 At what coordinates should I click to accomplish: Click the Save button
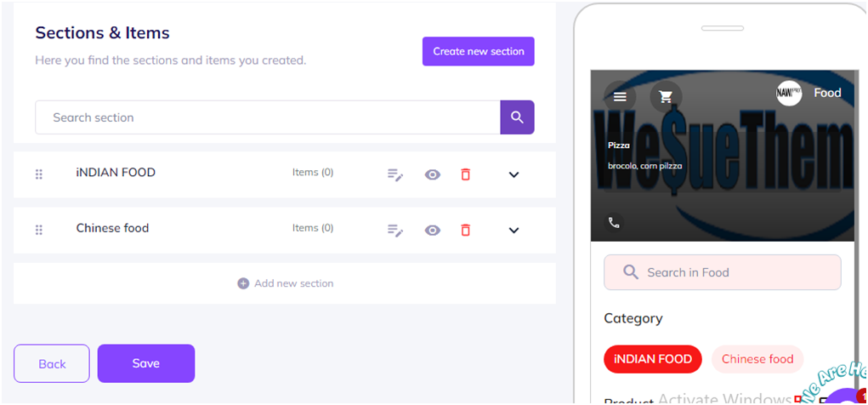(146, 363)
